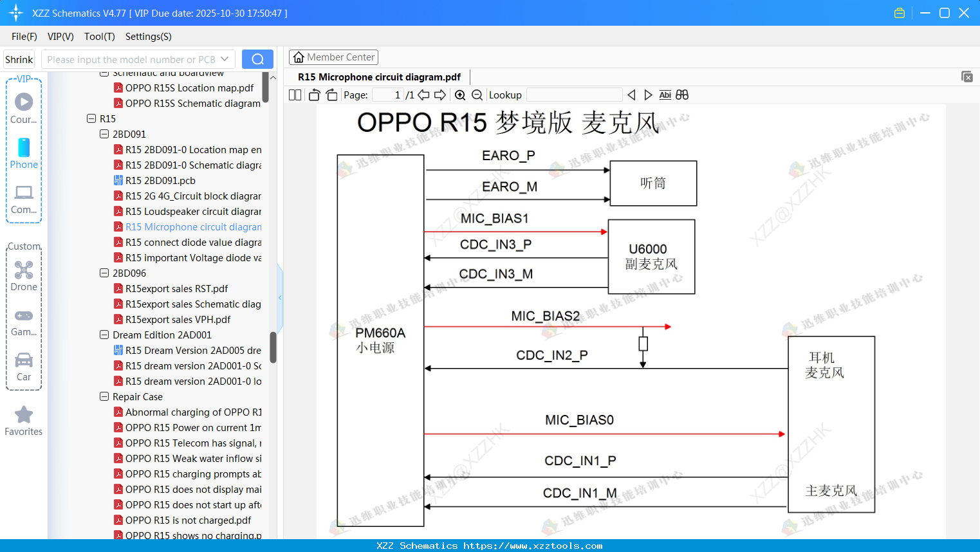Collapse the R15 tree node
This screenshot has width=980, height=552.
tap(91, 118)
